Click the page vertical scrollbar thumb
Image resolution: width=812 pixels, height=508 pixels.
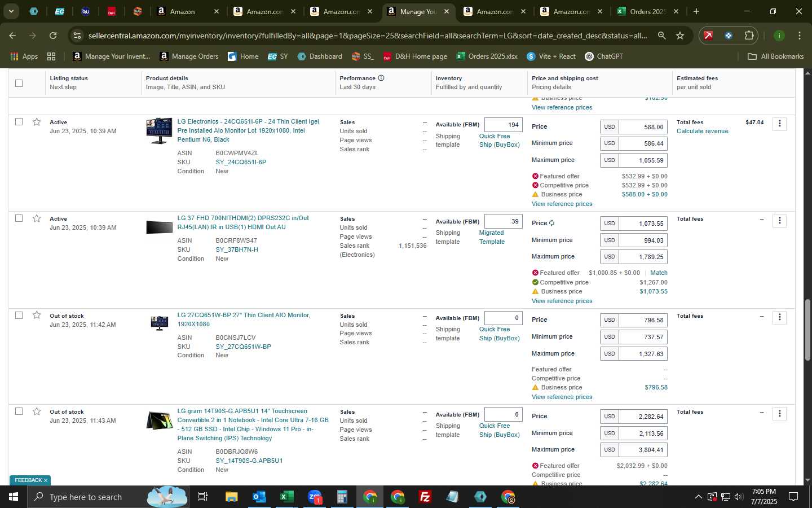click(807, 330)
